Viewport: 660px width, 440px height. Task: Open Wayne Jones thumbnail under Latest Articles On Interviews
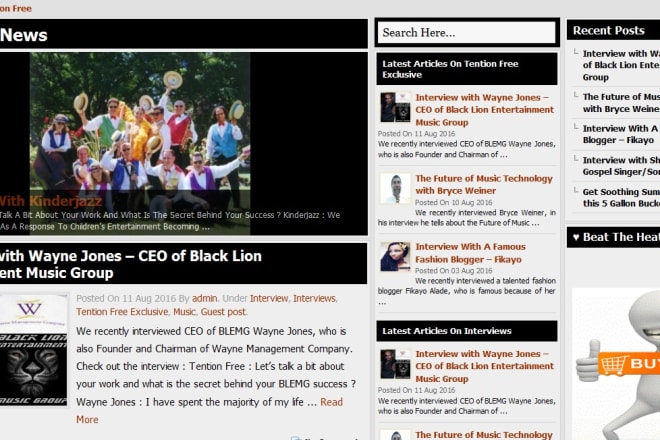click(x=395, y=364)
